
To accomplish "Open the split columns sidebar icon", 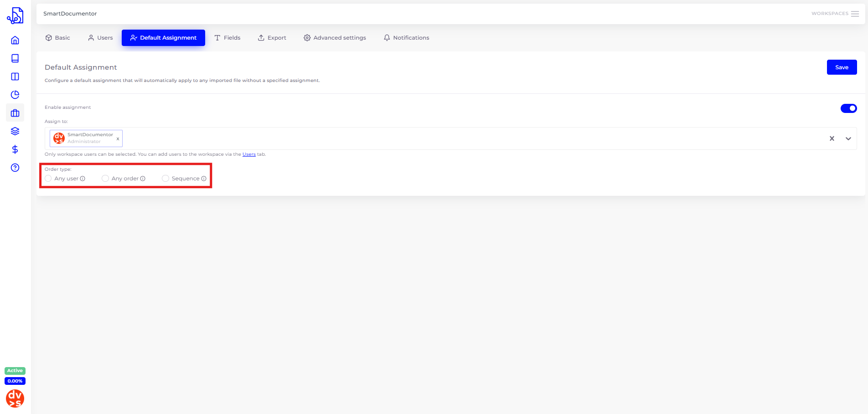I will point(15,77).
